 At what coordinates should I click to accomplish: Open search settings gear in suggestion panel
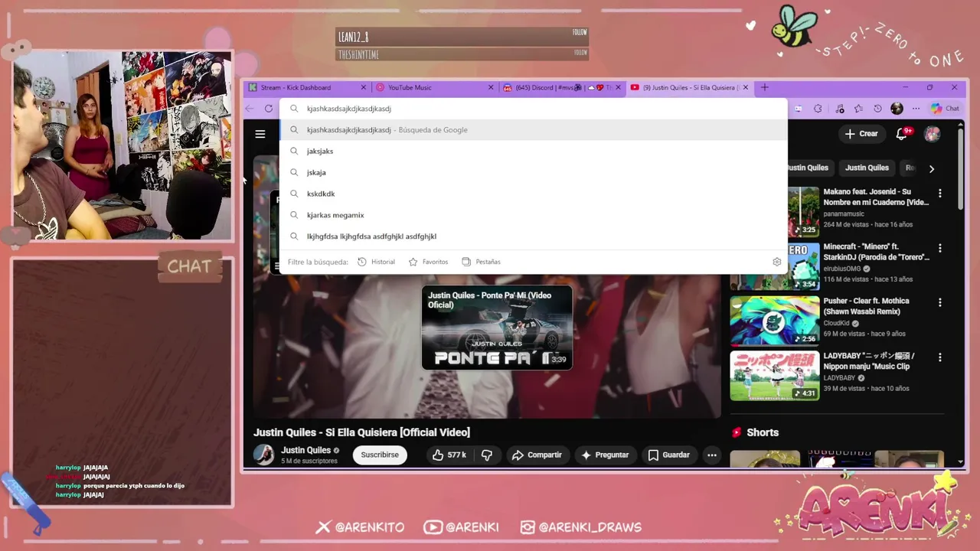777,262
